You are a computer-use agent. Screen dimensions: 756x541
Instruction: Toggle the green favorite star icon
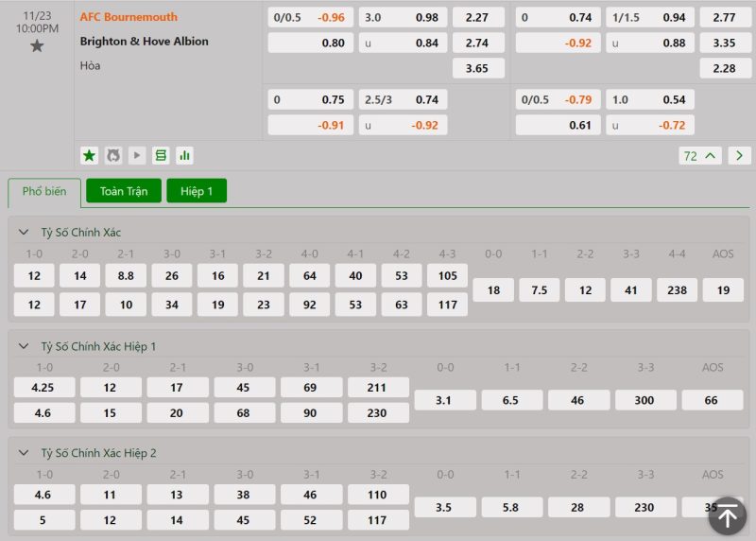[x=89, y=156]
